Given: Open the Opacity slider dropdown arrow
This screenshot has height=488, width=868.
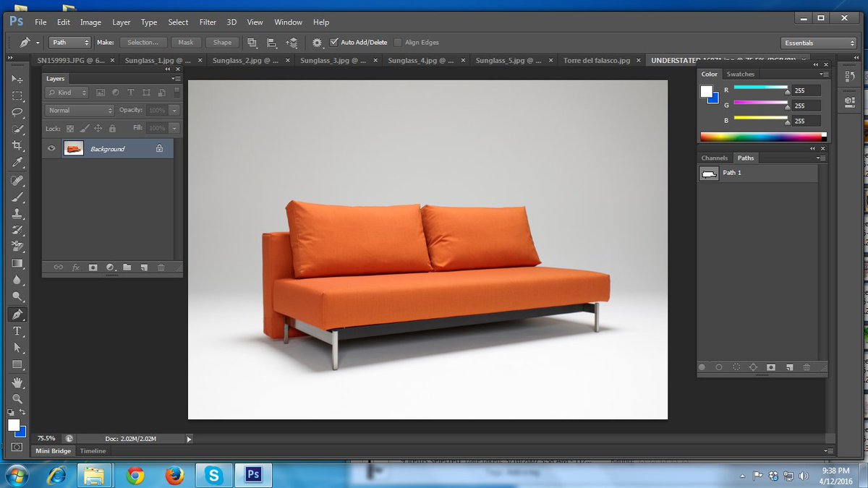Looking at the screenshot, I should coord(174,111).
